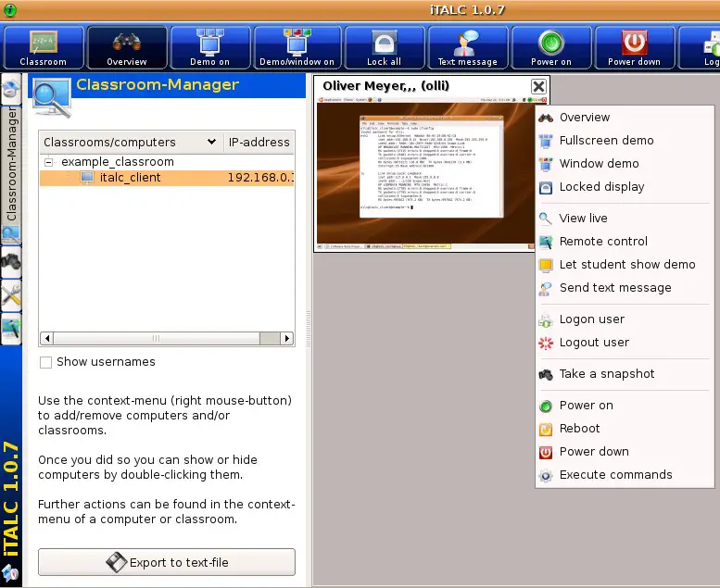Screen dimensions: 720x588
Task: Choose View live in context menu
Action: pos(625,218)
